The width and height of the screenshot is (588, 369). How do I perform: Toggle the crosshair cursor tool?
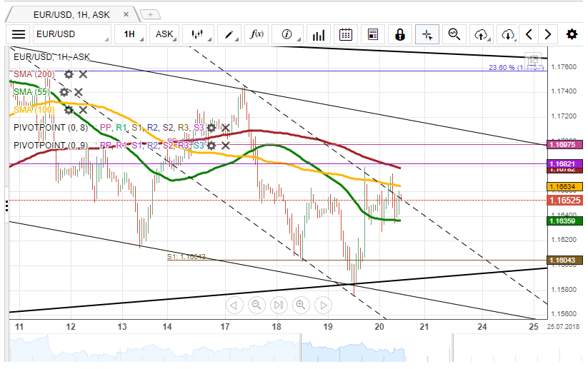pos(427,34)
